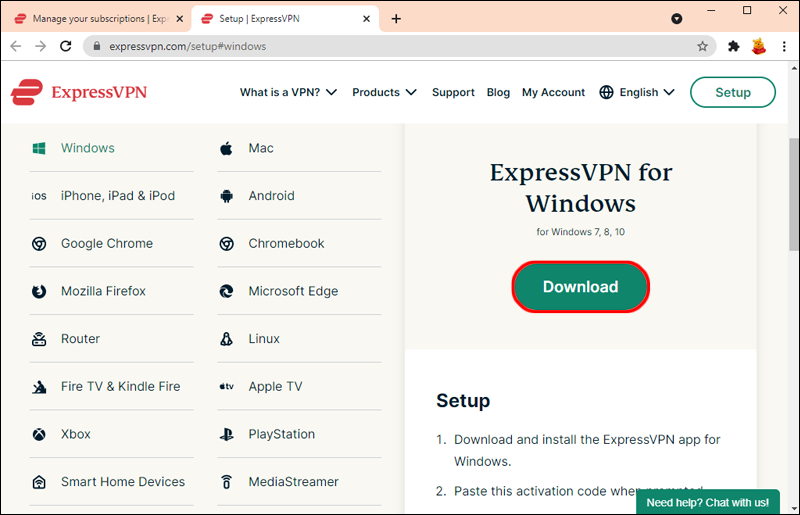
Task: Open Xbox setup option
Action: pos(76,434)
